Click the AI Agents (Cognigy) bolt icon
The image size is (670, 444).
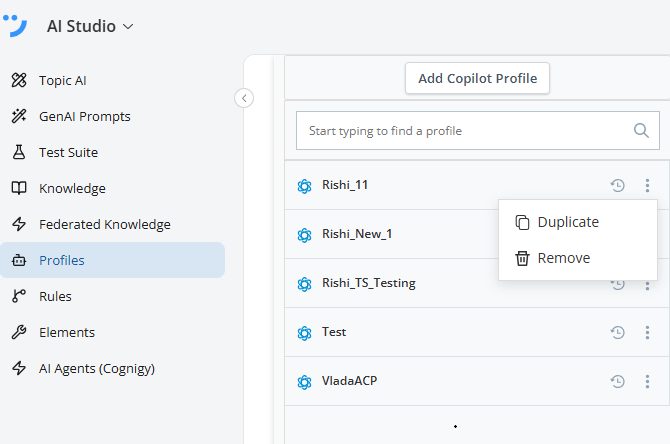coord(19,368)
